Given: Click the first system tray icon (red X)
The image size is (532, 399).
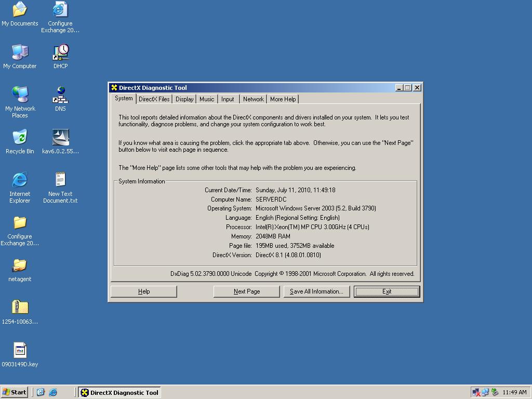Looking at the screenshot, I should 476,393.
